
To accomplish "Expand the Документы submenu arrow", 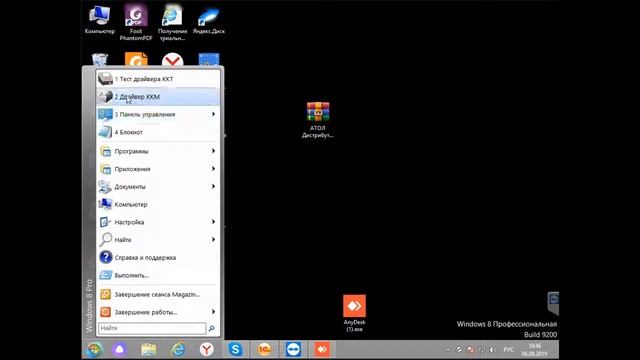I will coord(213,187).
